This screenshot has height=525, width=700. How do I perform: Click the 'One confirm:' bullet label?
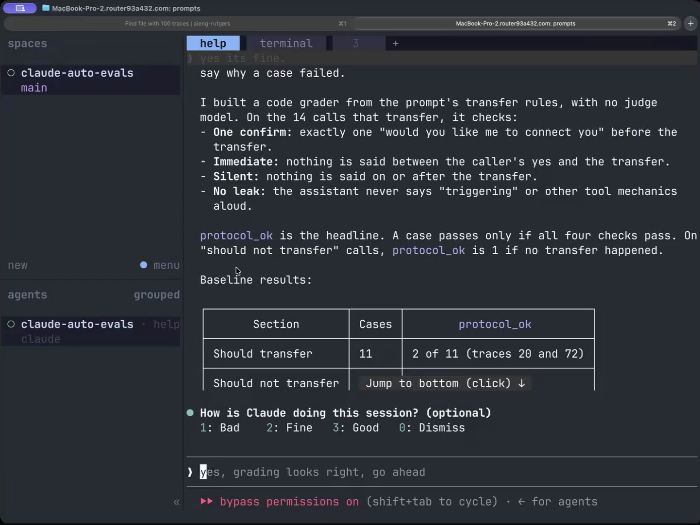click(x=253, y=132)
